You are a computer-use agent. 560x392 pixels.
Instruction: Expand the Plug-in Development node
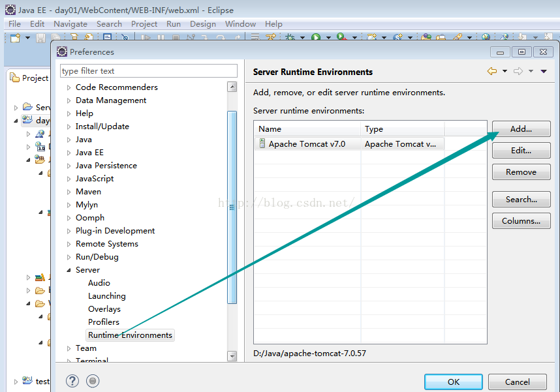tap(69, 231)
